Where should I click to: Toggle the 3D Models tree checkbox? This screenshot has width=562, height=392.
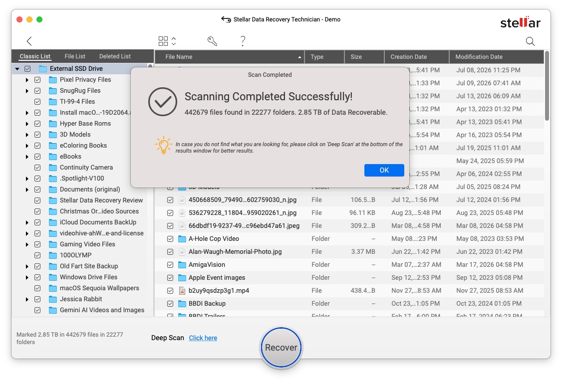37,135
